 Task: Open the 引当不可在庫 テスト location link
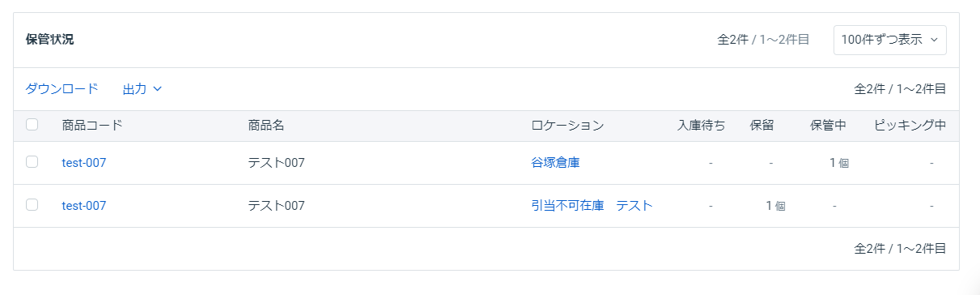[592, 206]
